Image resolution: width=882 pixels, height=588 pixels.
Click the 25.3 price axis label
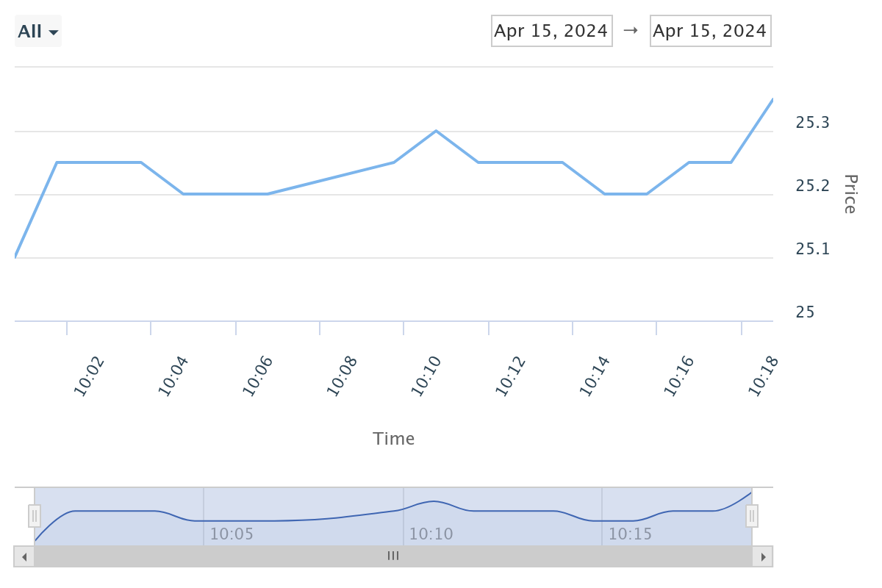click(x=813, y=123)
